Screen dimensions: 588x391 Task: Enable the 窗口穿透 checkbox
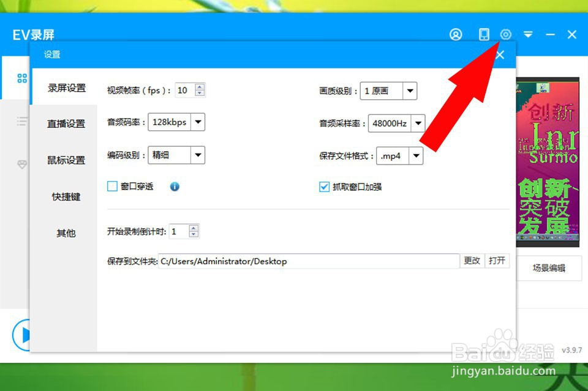pyautogui.click(x=112, y=187)
